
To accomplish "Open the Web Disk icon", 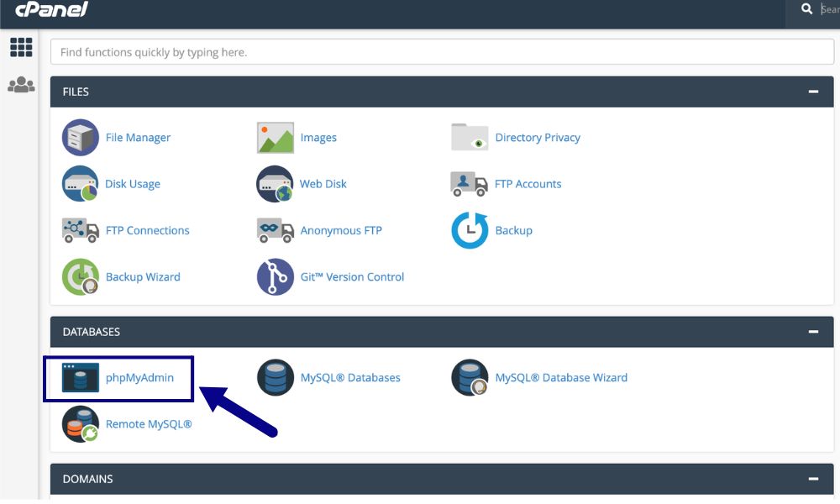I will pos(275,184).
